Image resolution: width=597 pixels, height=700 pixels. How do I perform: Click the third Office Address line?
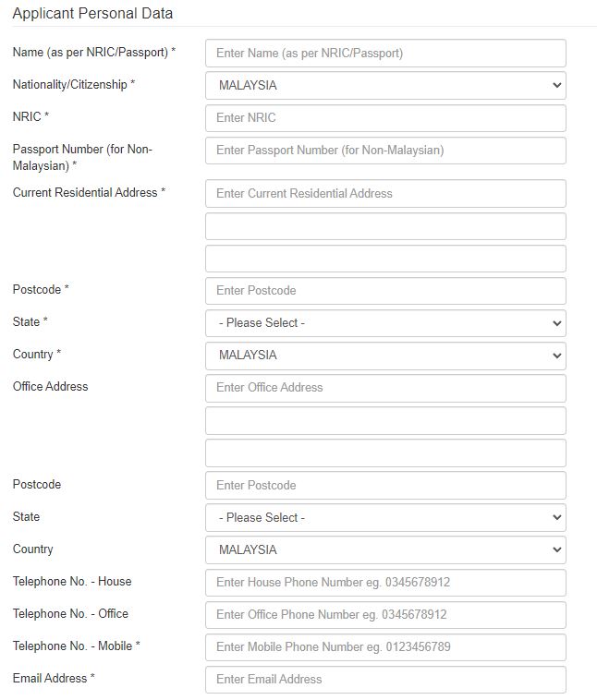pos(384,453)
